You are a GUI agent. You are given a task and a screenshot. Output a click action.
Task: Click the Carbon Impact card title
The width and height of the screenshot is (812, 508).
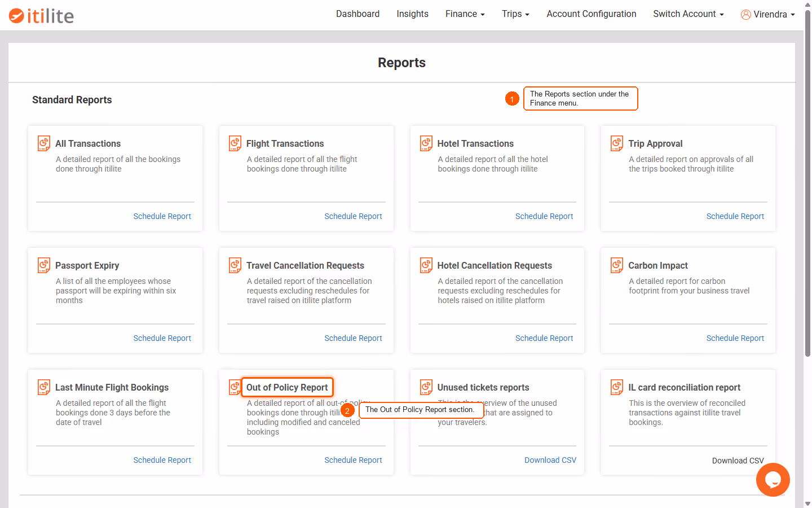pos(658,265)
